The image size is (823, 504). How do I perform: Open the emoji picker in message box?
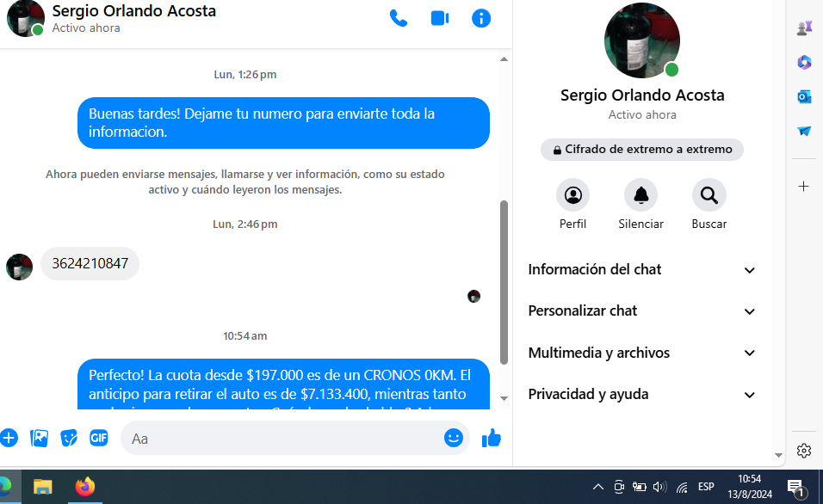(453, 438)
